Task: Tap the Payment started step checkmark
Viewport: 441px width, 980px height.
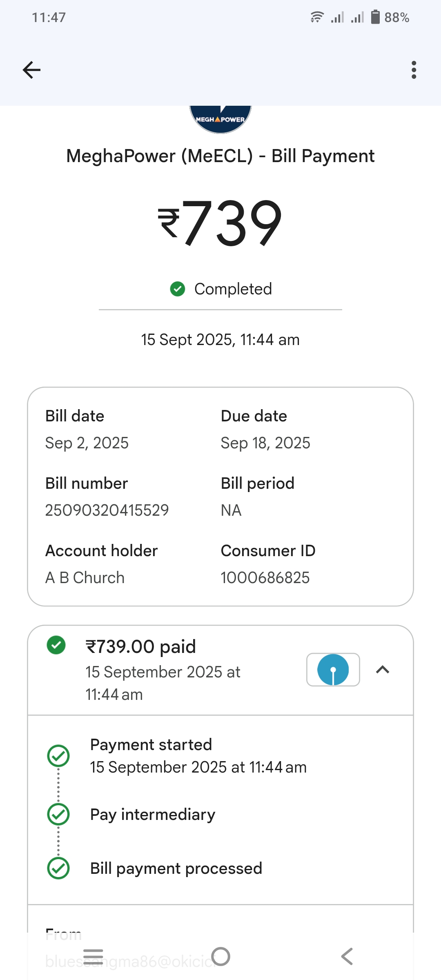Action: [x=58, y=756]
